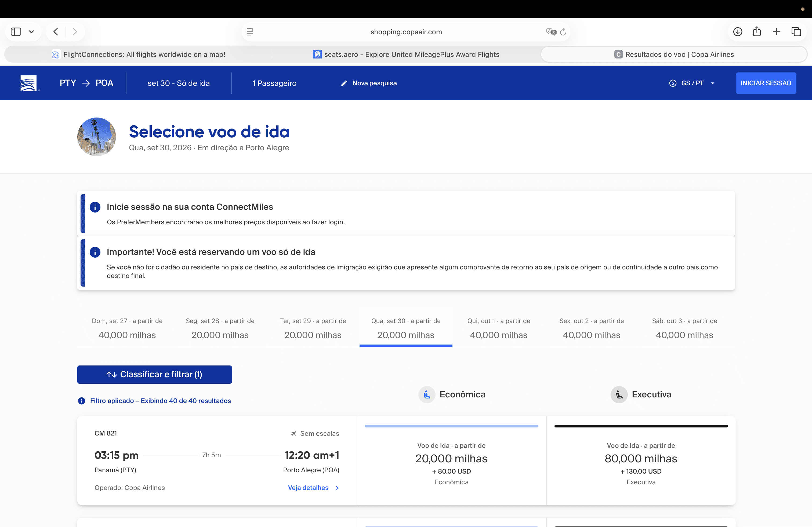Screen dimensions: 812x527
Task: Choose the 20,000 milhas Econômica fare
Action: 451,460
